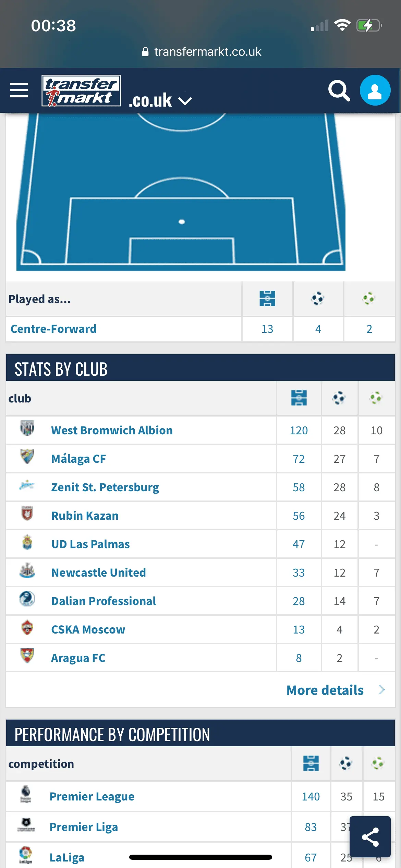This screenshot has width=401, height=868.
Task: Click the West Bromwich Albion crest
Action: [27, 428]
